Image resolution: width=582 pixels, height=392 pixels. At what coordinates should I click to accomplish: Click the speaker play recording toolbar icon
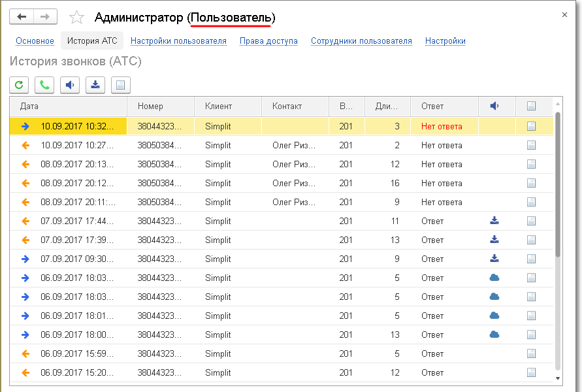(70, 84)
